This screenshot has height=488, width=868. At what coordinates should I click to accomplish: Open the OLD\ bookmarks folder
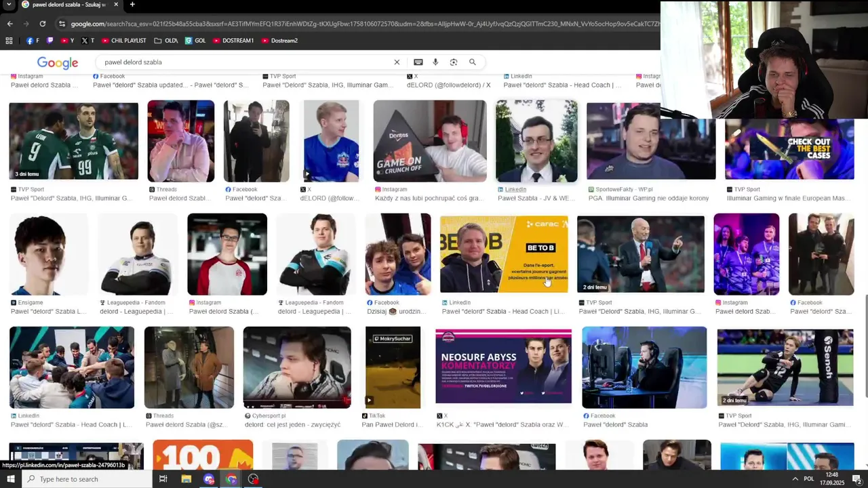click(x=165, y=41)
